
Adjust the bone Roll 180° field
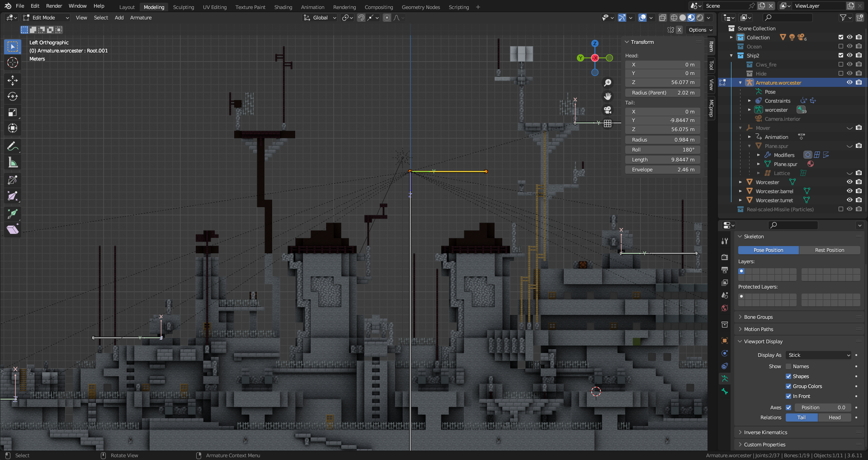(x=663, y=150)
